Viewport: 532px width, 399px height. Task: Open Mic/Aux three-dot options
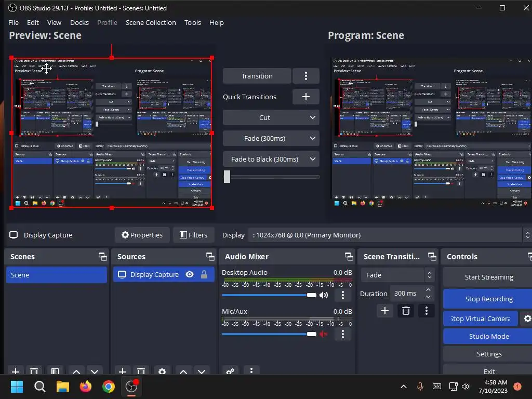[343, 334]
